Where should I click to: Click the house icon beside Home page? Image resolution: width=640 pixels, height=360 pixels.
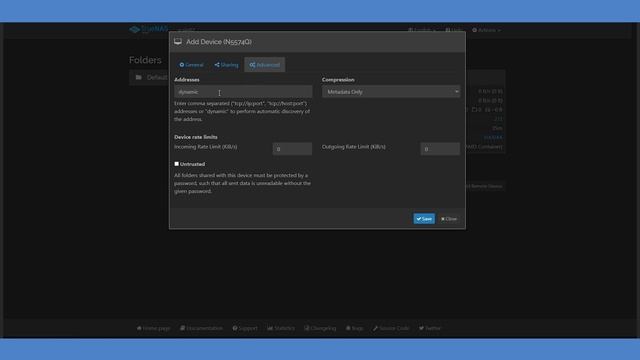(139, 328)
